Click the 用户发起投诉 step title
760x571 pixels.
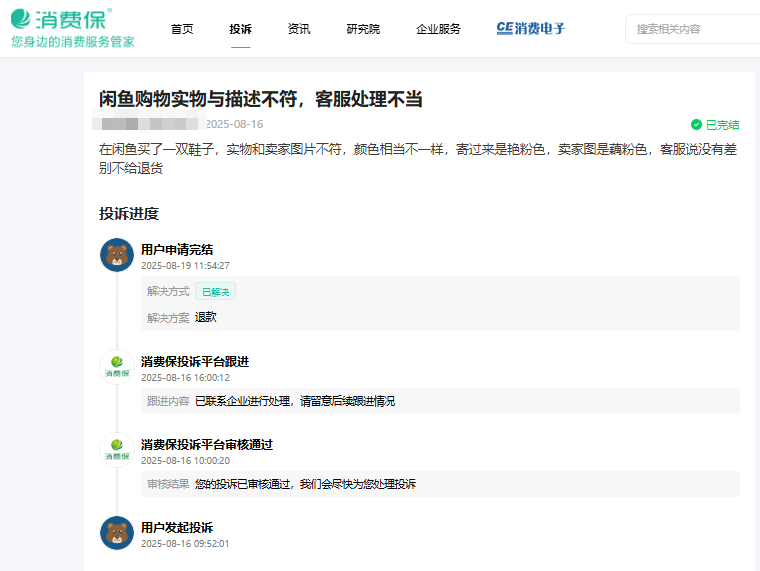click(x=177, y=527)
